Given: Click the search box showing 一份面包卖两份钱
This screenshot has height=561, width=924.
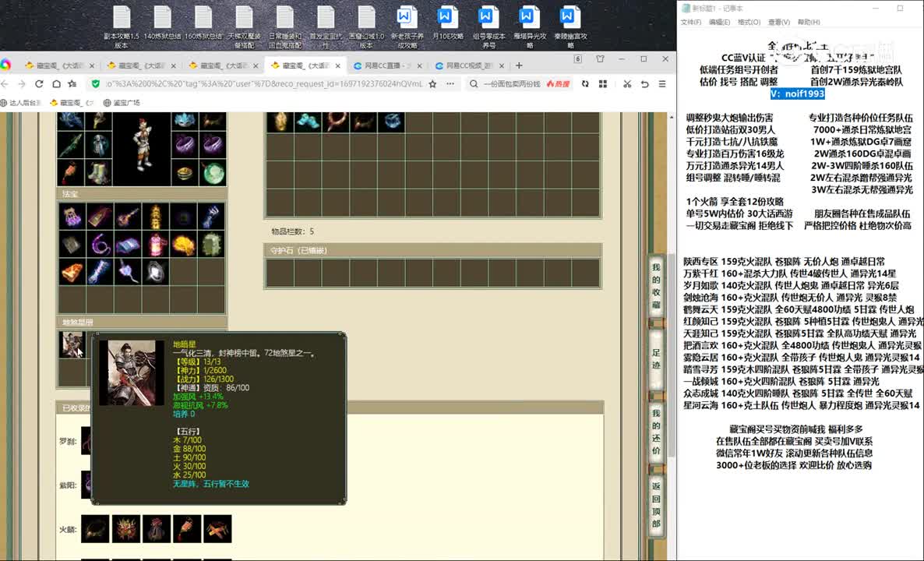Looking at the screenshot, I should (512, 84).
